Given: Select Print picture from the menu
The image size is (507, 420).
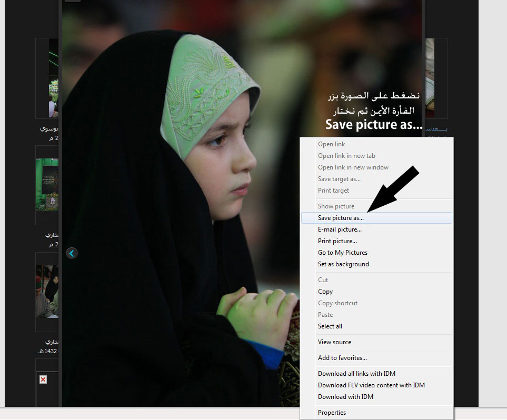Looking at the screenshot, I should pyautogui.click(x=337, y=241).
